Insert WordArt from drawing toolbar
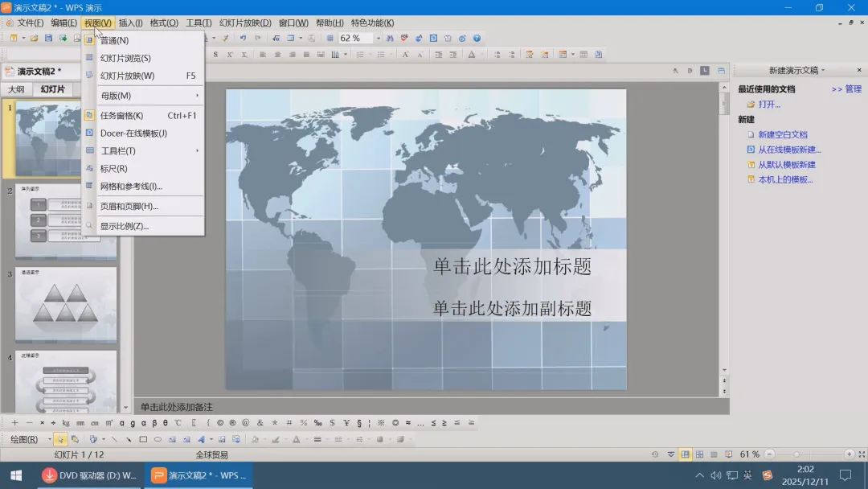The image size is (868, 489). [x=201, y=439]
